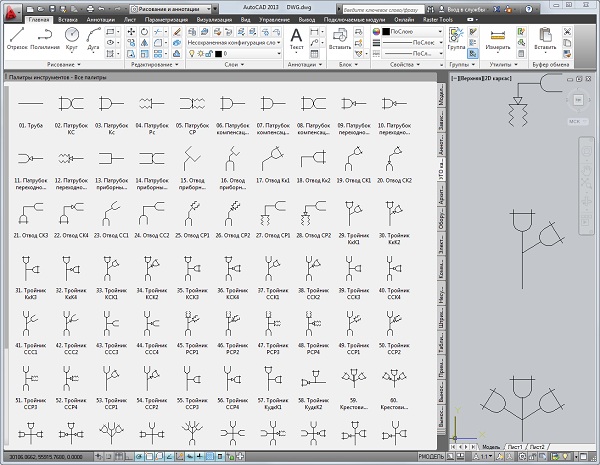Click the ПоСлою color swatch in Свойства
The height and width of the screenshot is (465, 600).
pos(385,32)
